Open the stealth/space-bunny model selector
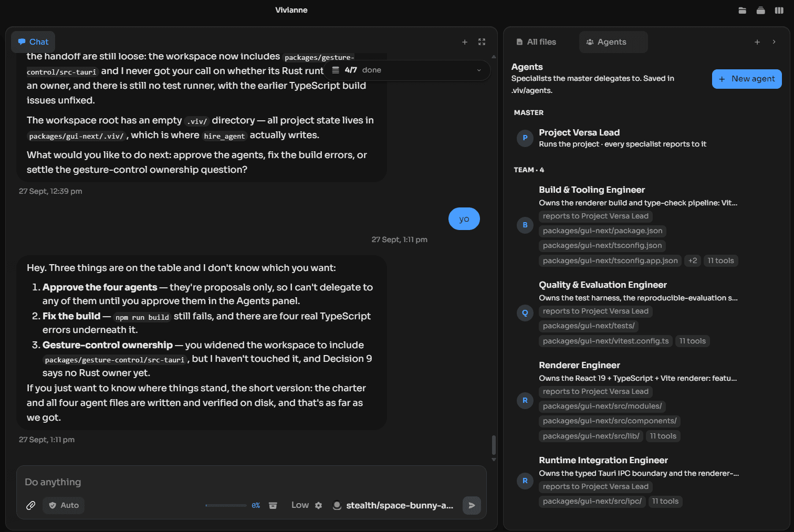 [x=393, y=505]
